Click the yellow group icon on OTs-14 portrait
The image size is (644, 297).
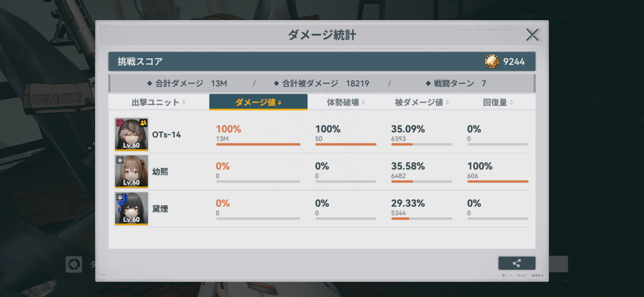(x=143, y=123)
